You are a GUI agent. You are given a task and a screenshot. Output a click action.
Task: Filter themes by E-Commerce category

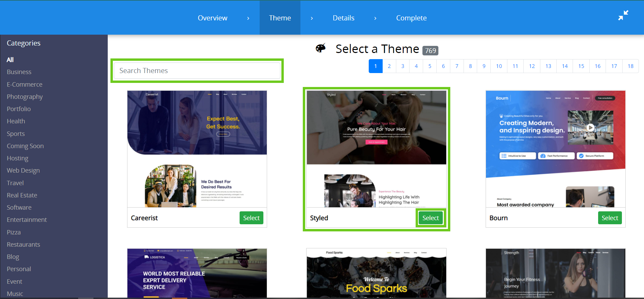pos(24,84)
